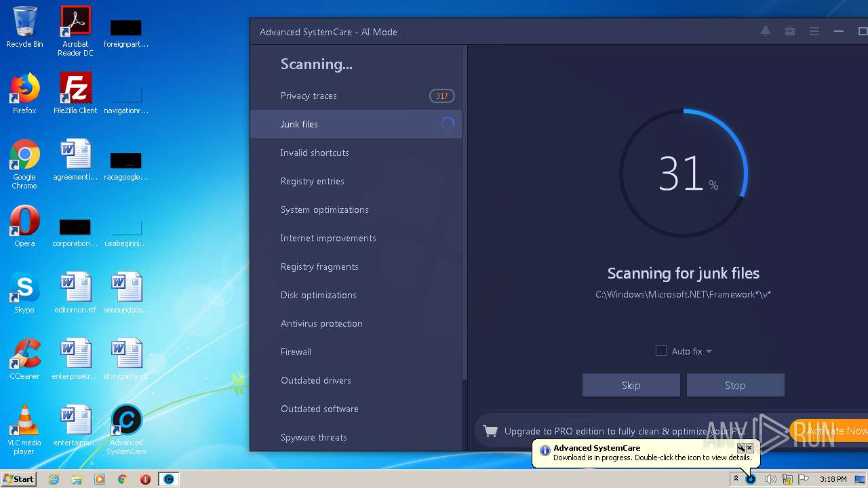
Task: Select Antivirus protection item
Action: pyautogui.click(x=356, y=323)
